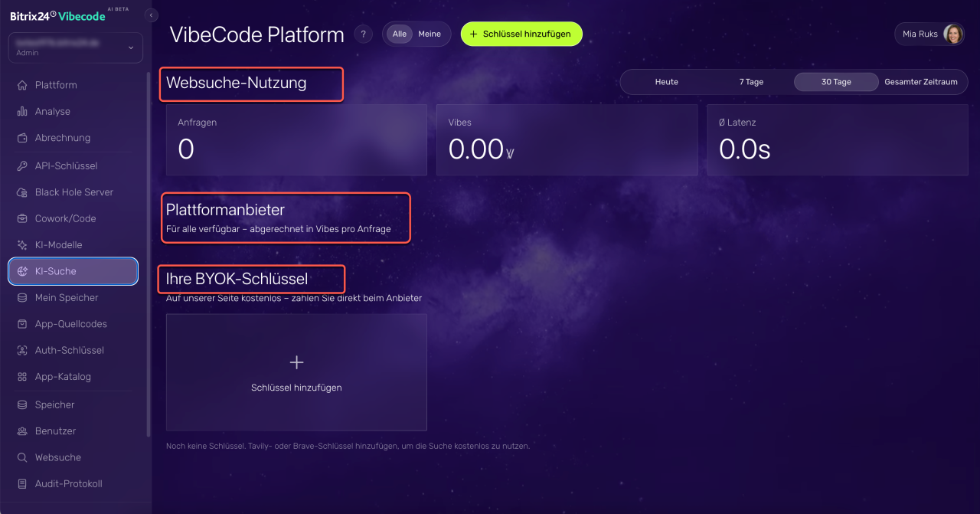980x514 pixels.
Task: Open Analyse via its chart icon
Action: coord(22,112)
